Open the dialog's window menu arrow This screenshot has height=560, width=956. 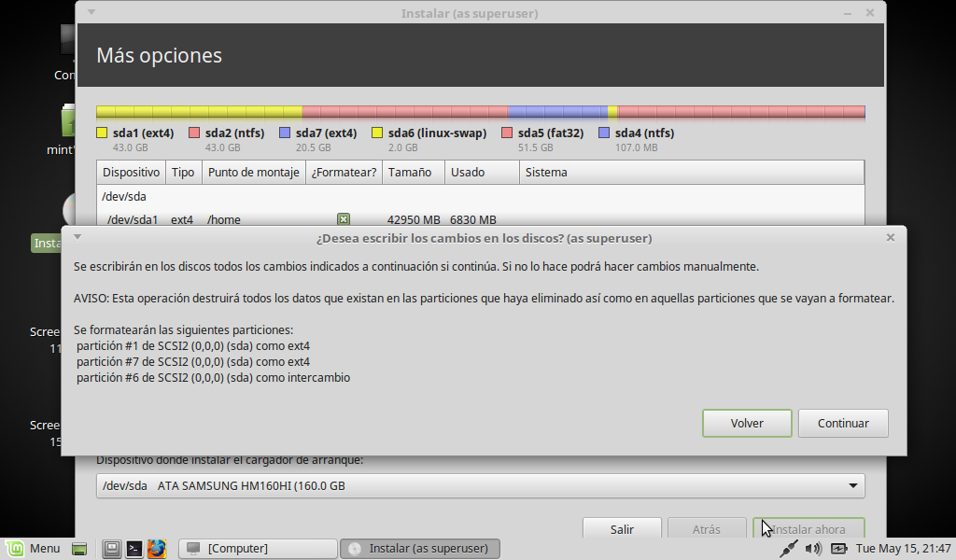click(77, 237)
